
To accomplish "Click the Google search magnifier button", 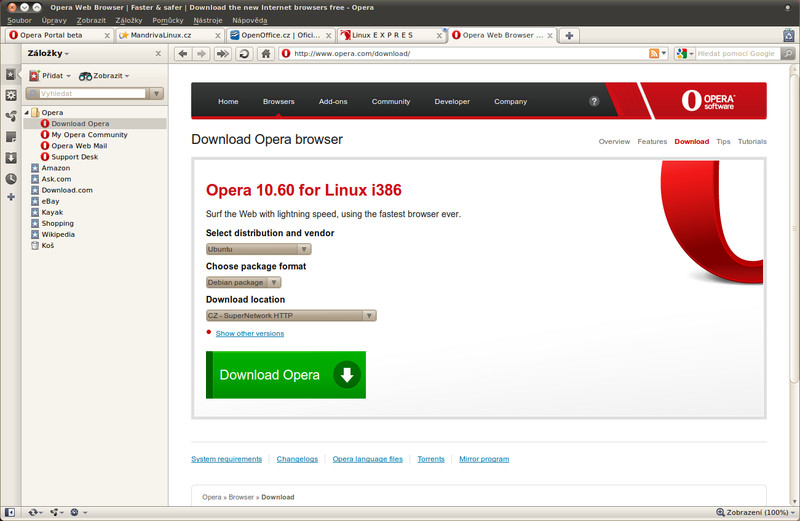I will 788,53.
